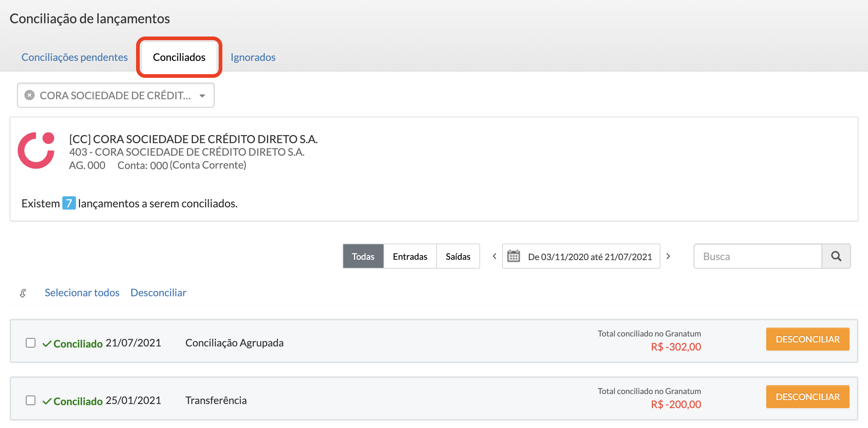Check the Transferência entry checkbox
868x428 pixels.
click(31, 400)
